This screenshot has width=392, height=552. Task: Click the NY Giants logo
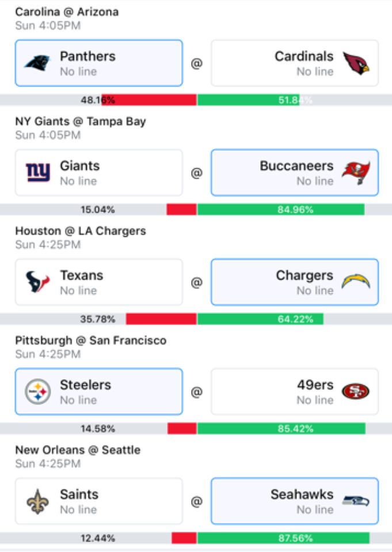tap(37, 172)
